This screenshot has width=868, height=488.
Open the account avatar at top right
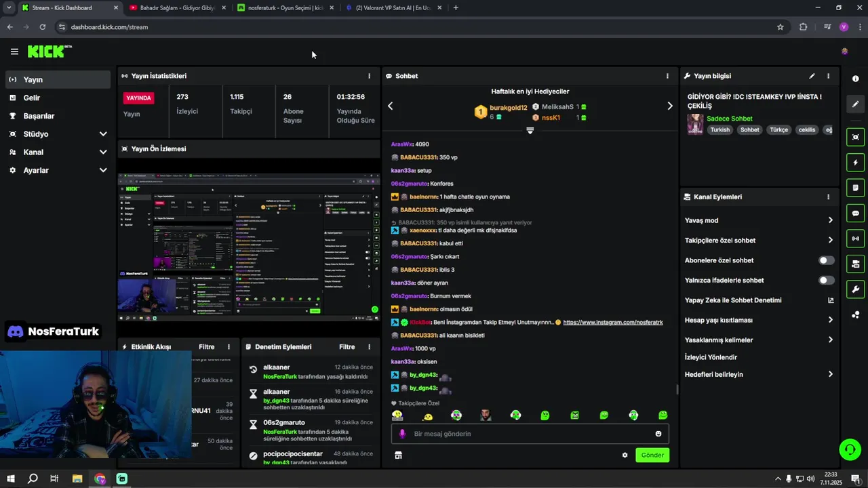pos(844,52)
